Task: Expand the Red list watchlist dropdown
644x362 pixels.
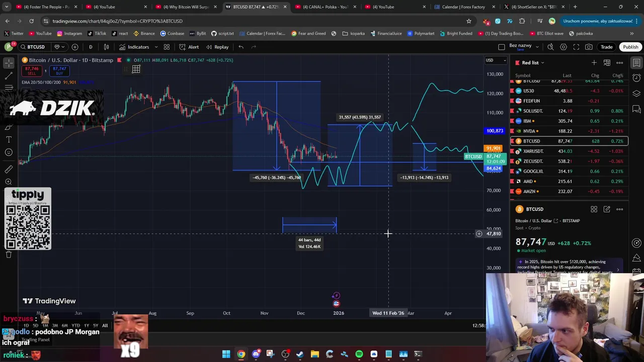Action: (533, 63)
